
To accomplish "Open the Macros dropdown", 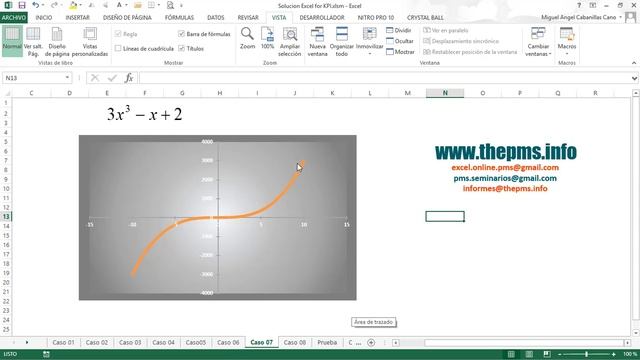I will (x=567, y=42).
